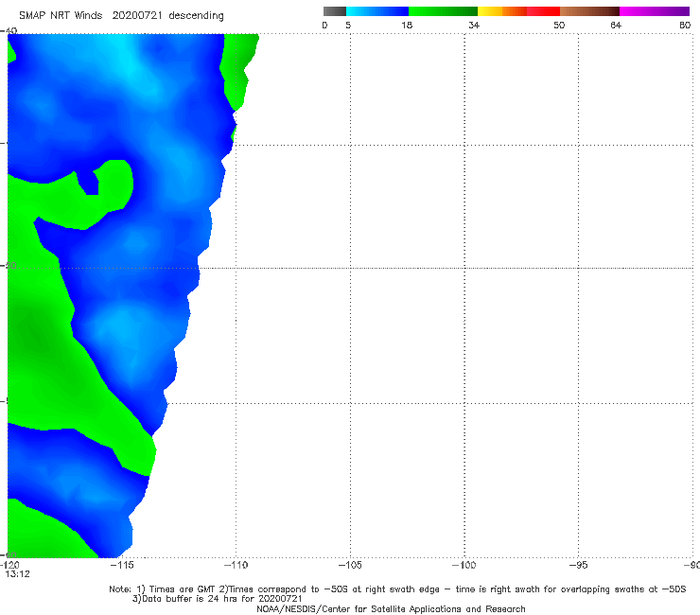The image size is (700, 615).
Task: Click the color bar label "5"
Action: coord(348,26)
